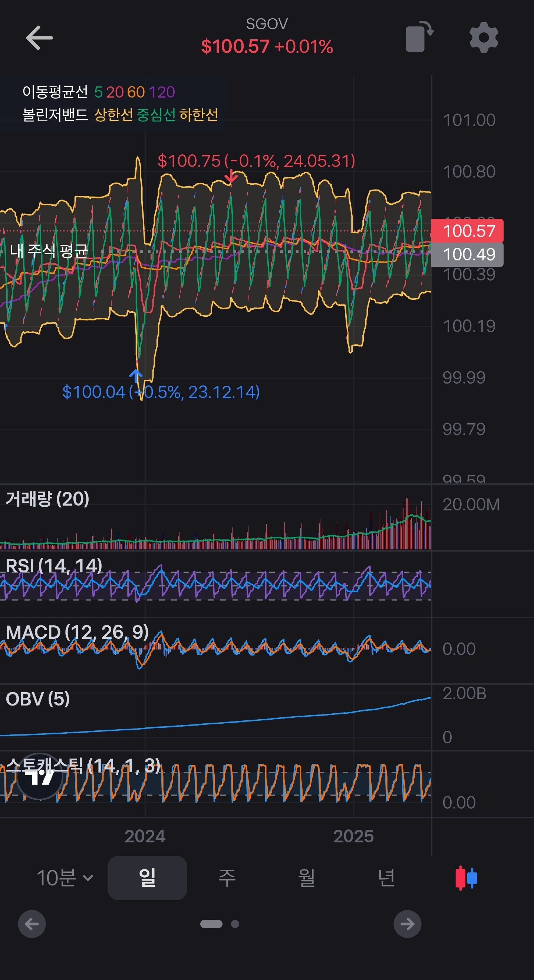Tap the gray 100.49 average price tag
The width and height of the screenshot is (534, 980).
coord(467,254)
